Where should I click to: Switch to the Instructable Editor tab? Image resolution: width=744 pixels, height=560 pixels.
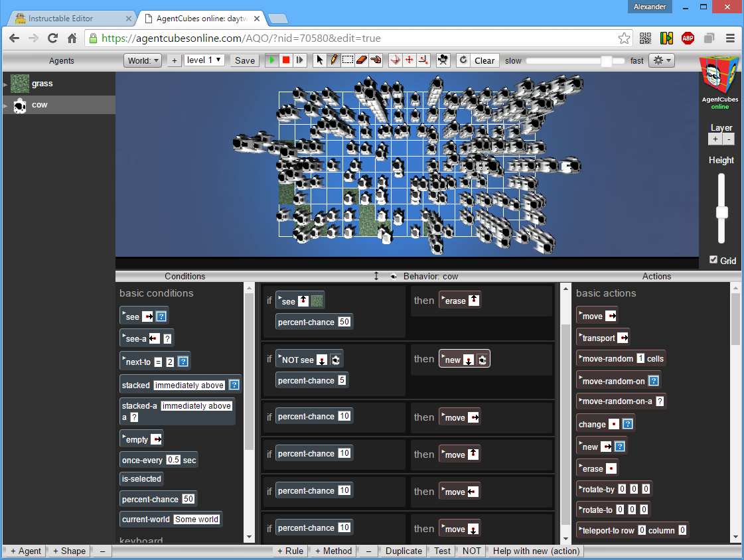click(70, 19)
